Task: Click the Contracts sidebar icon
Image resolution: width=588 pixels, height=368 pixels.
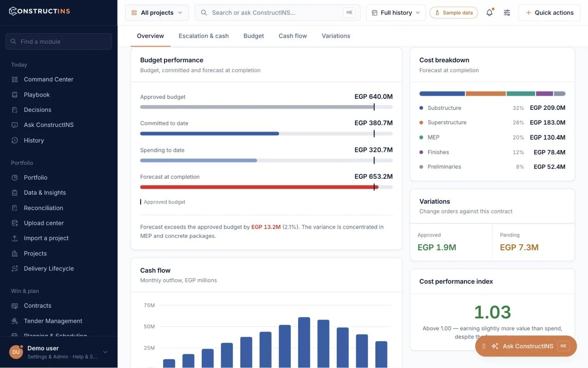Action: coord(15,306)
